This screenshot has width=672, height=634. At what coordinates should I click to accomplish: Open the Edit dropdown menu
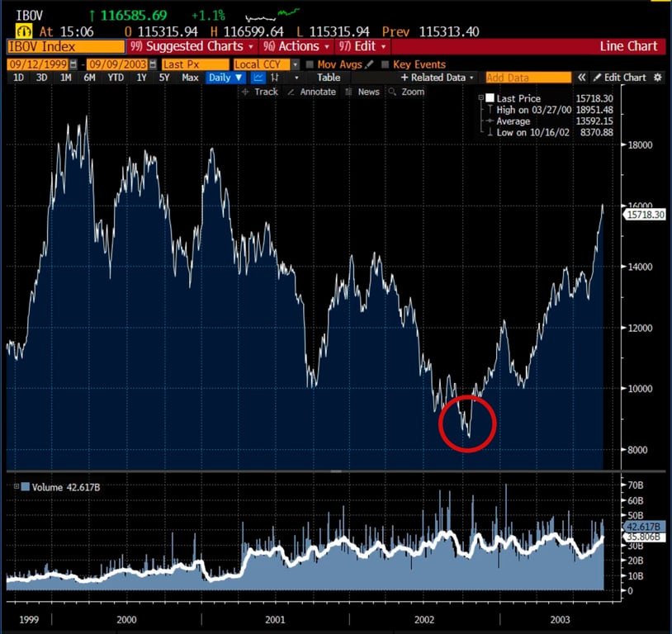pos(362,46)
